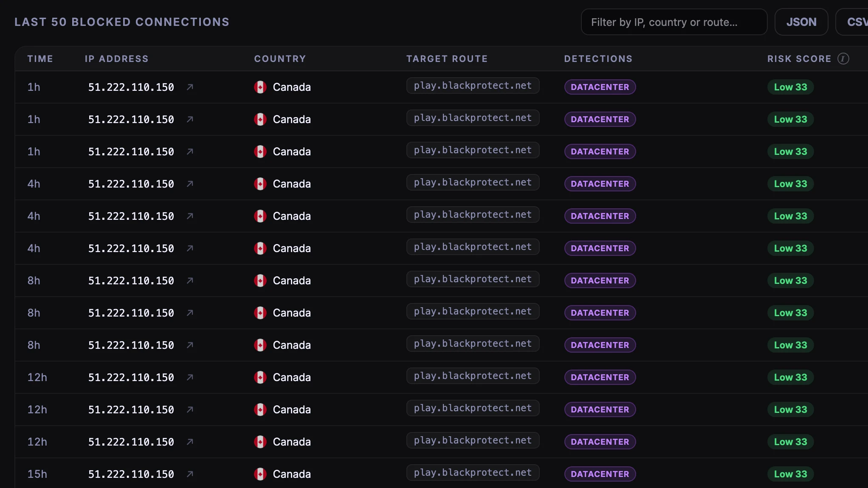868x488 pixels.
Task: Click IP 51.222.110.150 in the second 4h row
Action: click(x=131, y=216)
